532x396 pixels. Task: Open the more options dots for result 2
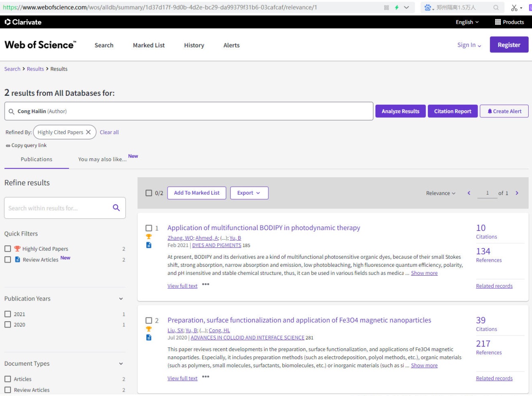pos(205,377)
